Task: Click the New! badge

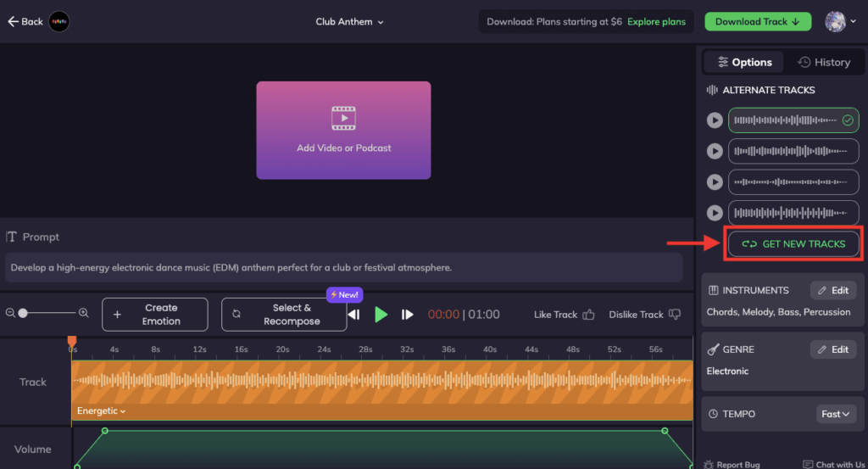Action: 344,294
